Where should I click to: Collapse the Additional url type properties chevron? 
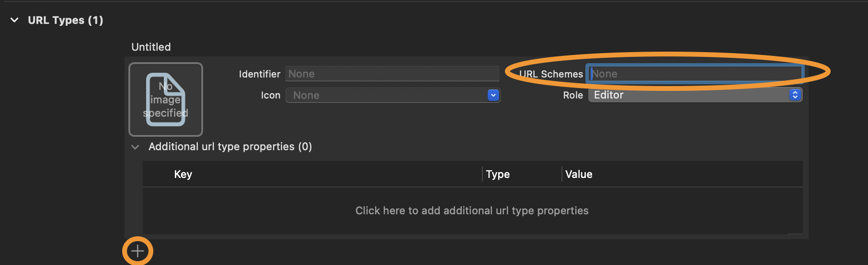[135, 147]
